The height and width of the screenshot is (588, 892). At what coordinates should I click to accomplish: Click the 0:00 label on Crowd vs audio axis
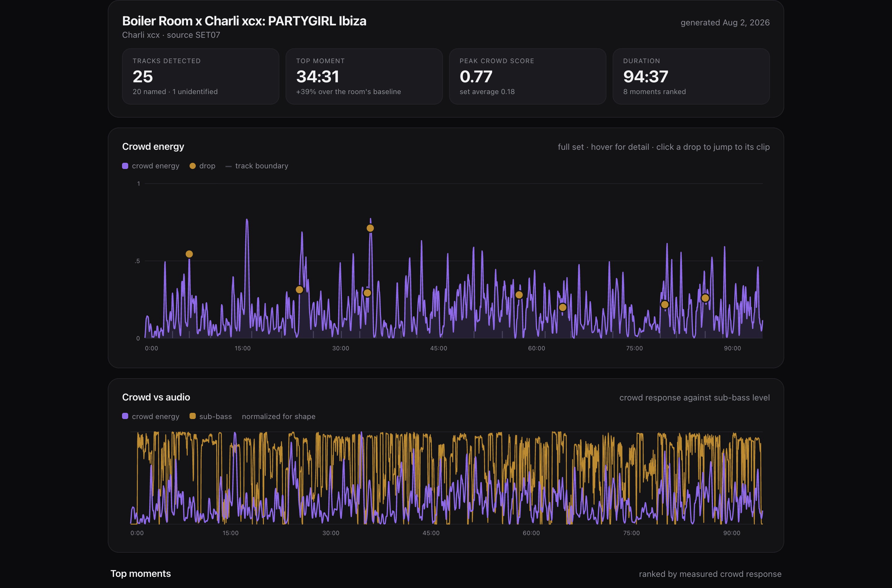coord(137,533)
